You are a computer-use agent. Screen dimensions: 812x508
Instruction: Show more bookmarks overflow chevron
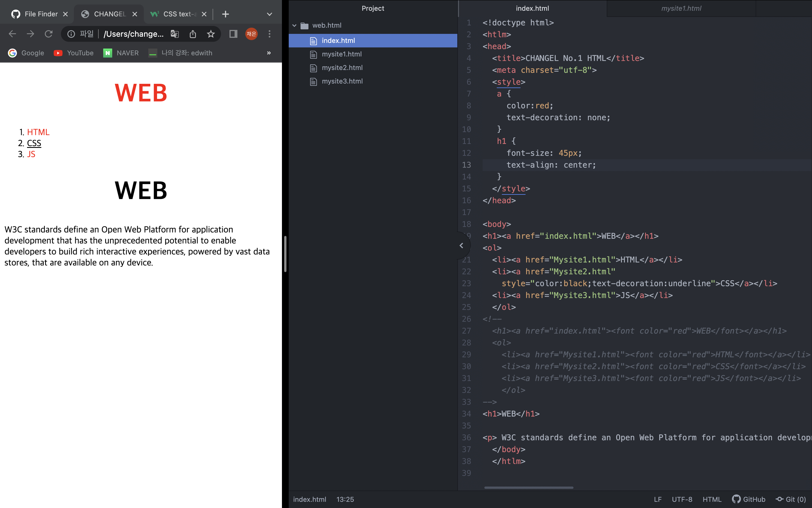(x=269, y=53)
